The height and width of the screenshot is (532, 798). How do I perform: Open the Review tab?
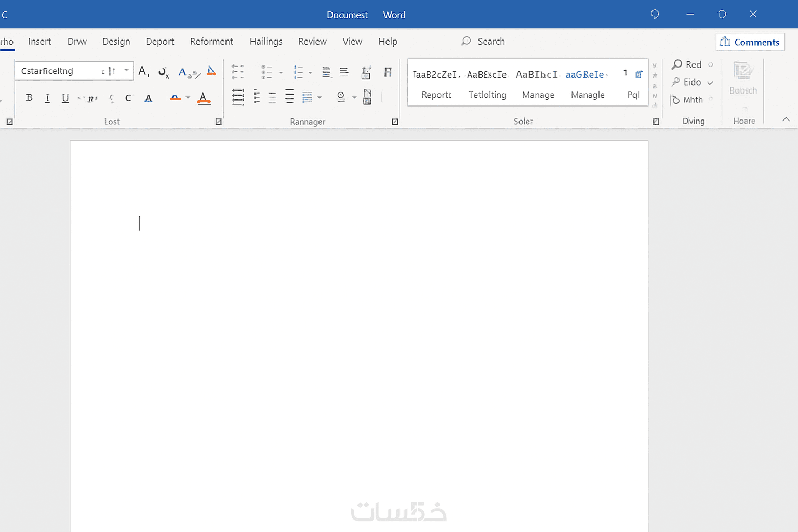(x=312, y=42)
